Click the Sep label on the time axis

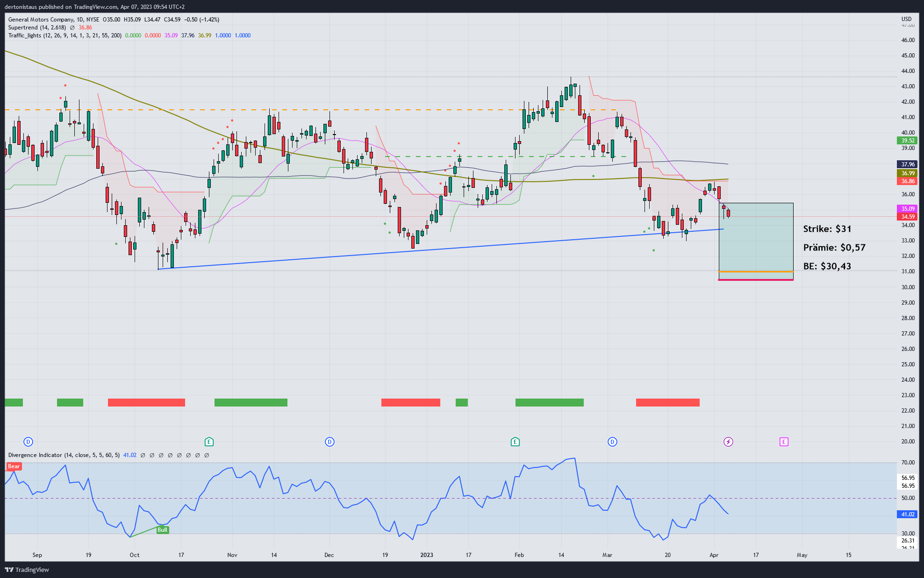coord(37,555)
